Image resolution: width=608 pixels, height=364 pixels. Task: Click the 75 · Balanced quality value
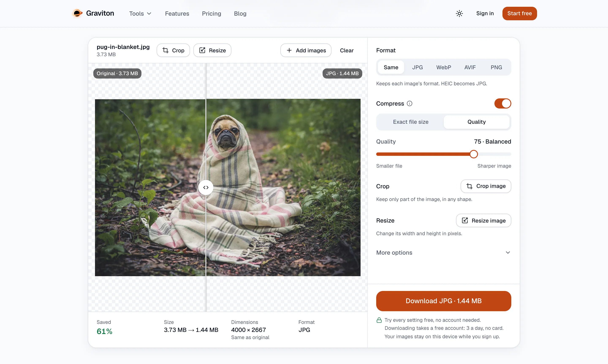pos(492,141)
